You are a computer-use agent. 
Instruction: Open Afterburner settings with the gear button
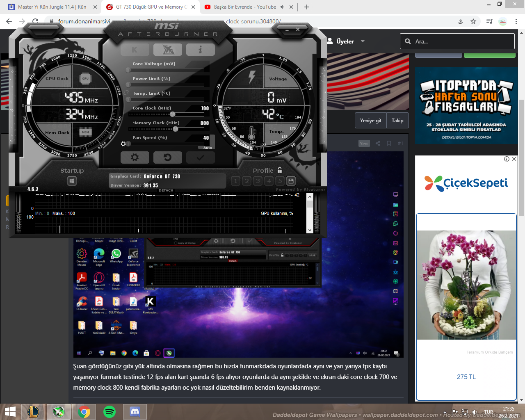pos(135,157)
